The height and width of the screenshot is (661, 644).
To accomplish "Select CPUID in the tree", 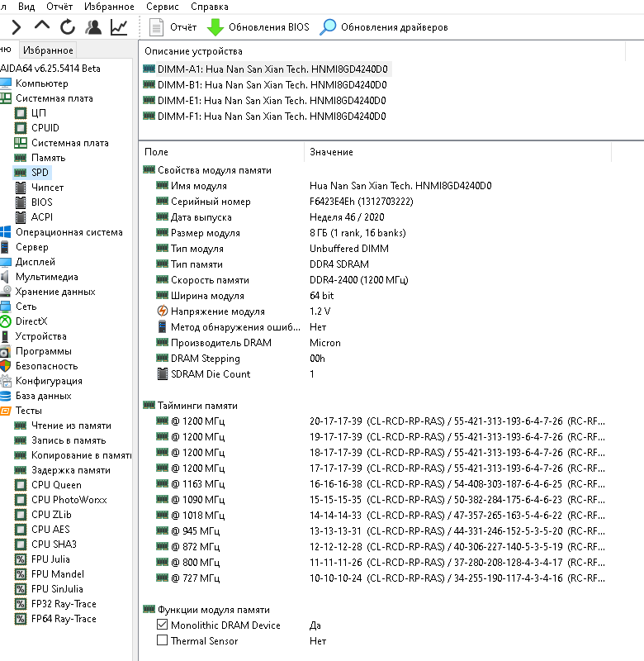I will (45, 128).
